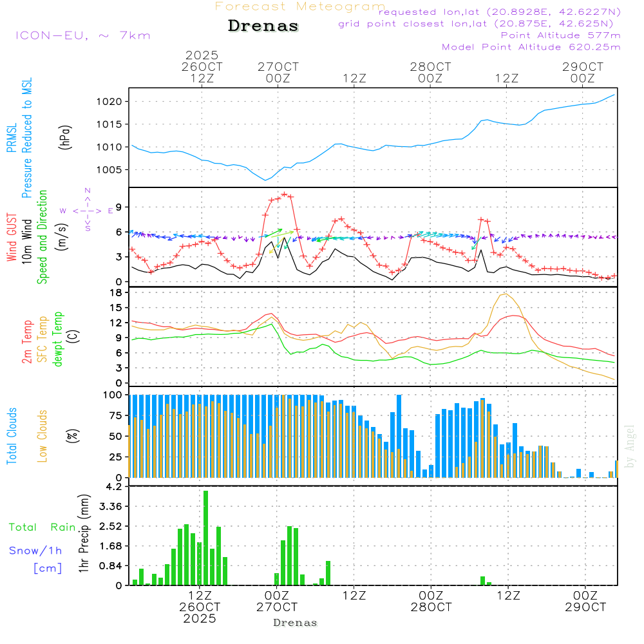Click the Model Point Altitude 620.25m text
Image resolution: width=644 pixels, height=644 pixels.
[531, 47]
